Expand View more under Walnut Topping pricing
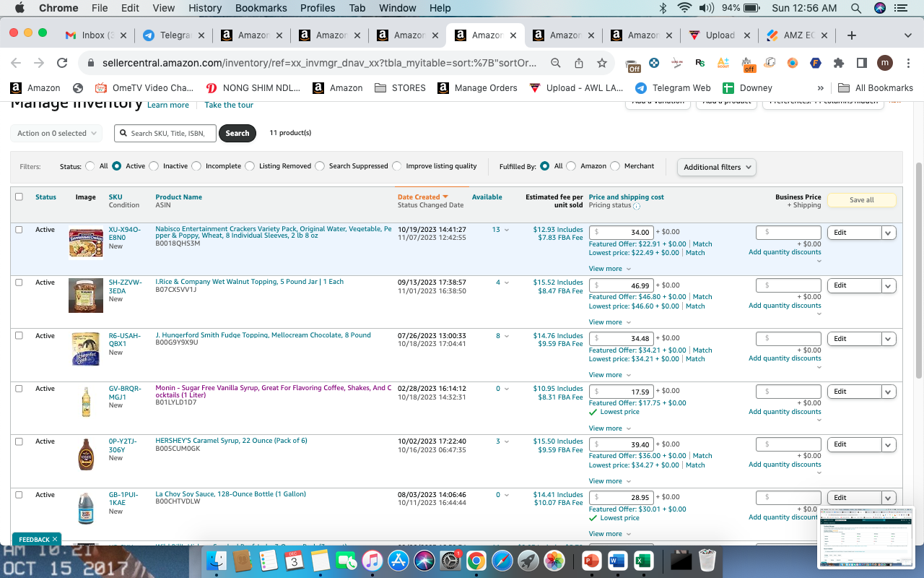Image resolution: width=924 pixels, height=578 pixels. [610, 322]
